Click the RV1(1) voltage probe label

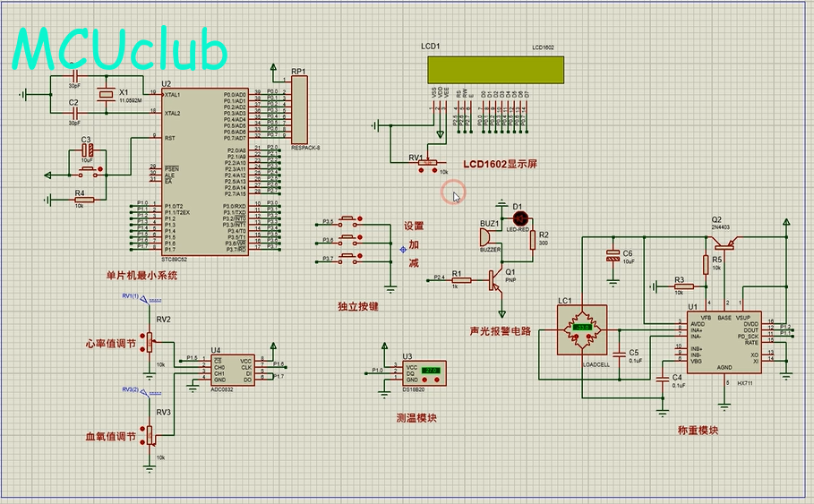point(131,296)
